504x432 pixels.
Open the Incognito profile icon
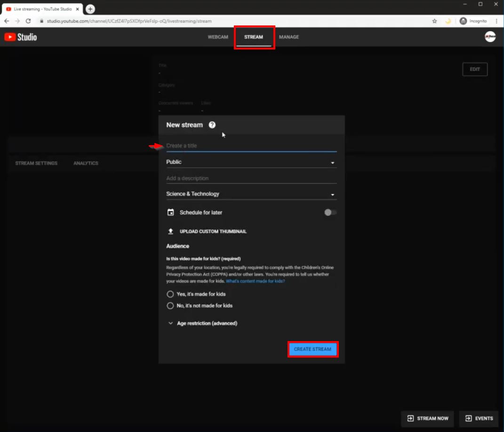463,21
